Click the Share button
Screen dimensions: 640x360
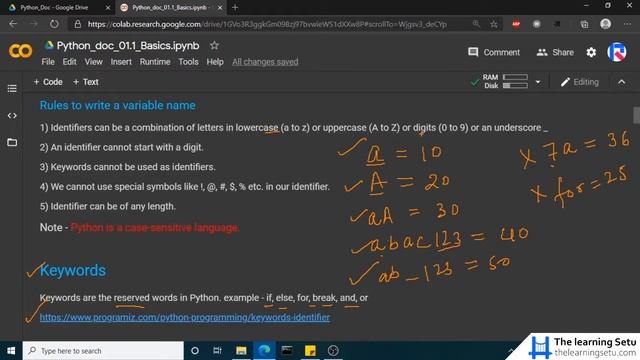coord(555,52)
